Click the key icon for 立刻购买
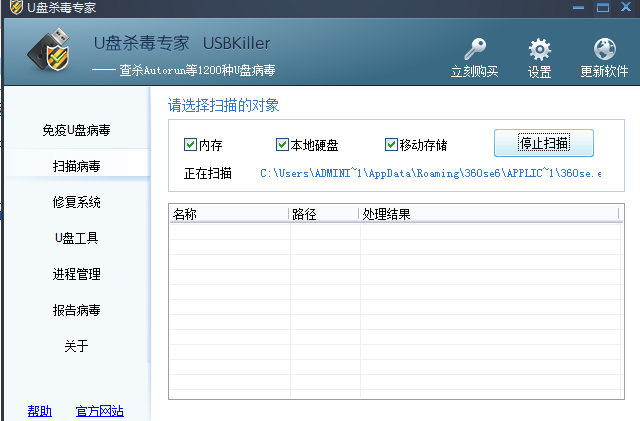Viewport: 640px width, 421px height. pos(475,49)
